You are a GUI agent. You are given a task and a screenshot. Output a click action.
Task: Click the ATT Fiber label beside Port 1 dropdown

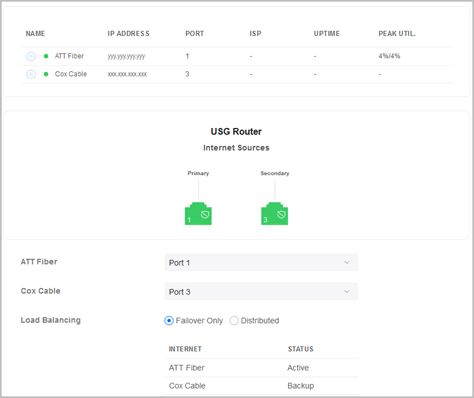click(x=39, y=262)
